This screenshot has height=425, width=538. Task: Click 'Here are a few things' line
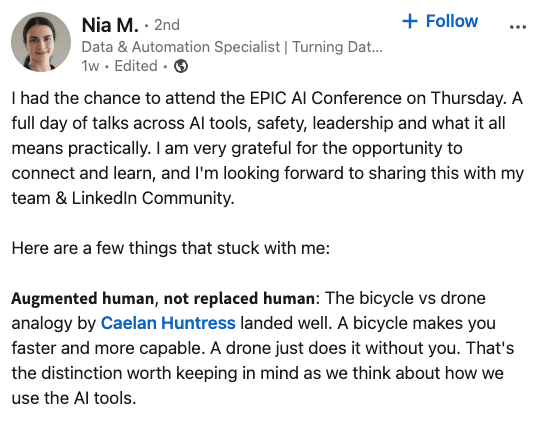pos(171,248)
